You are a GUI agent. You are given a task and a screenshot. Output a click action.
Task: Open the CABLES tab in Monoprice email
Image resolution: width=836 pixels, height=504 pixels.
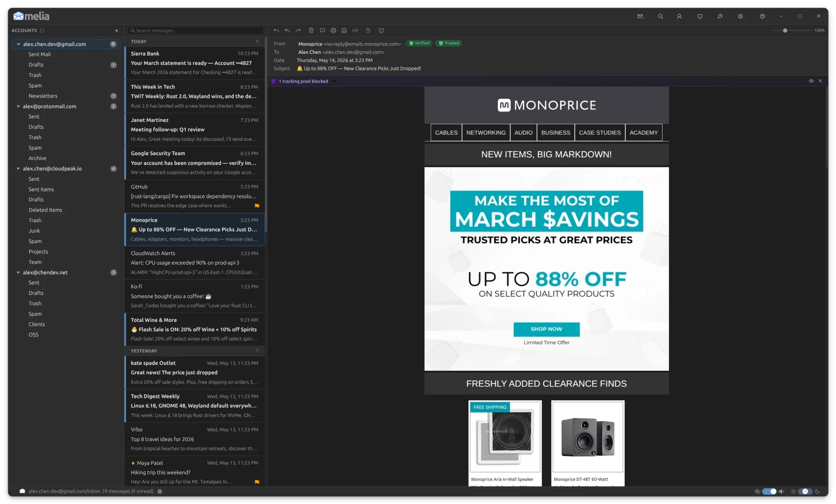[x=446, y=133]
